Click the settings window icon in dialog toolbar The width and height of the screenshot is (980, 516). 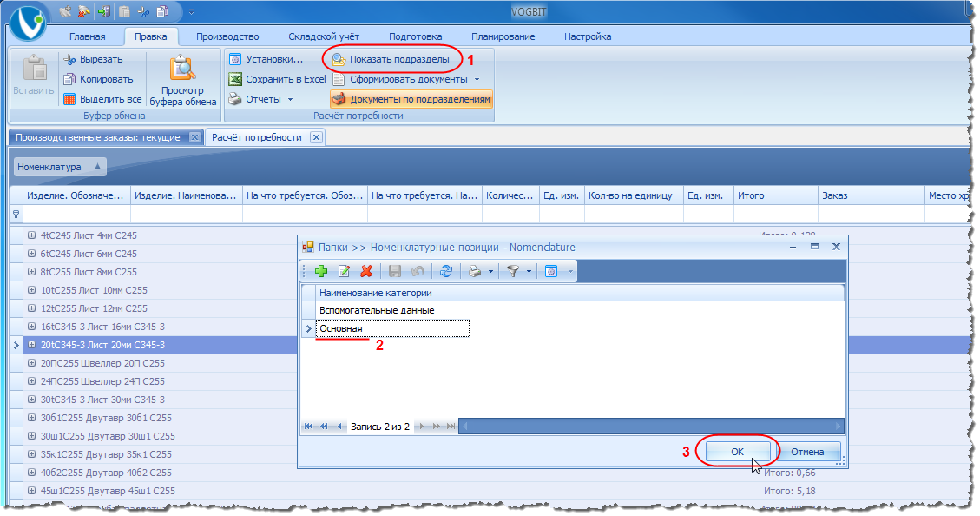pos(550,271)
